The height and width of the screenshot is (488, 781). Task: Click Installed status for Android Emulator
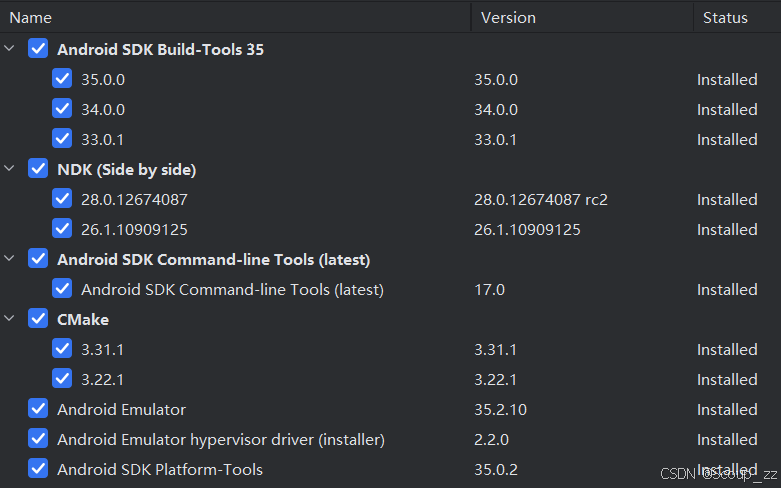click(727, 410)
